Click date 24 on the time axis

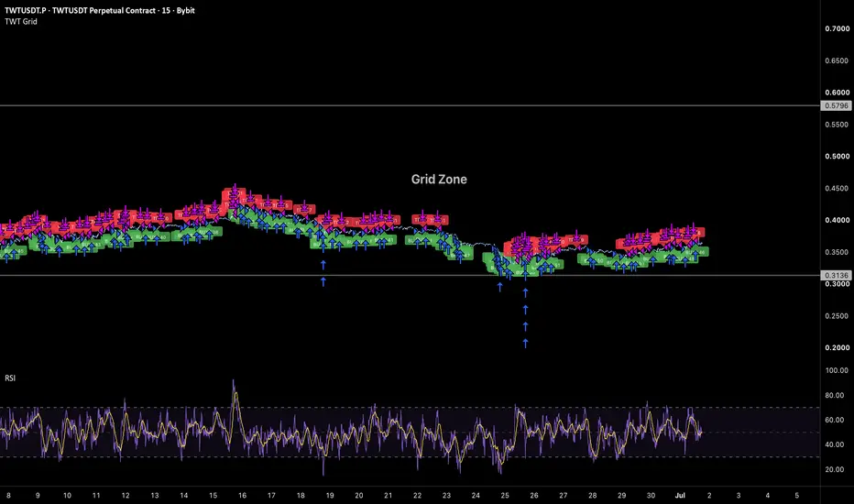[x=476, y=495]
